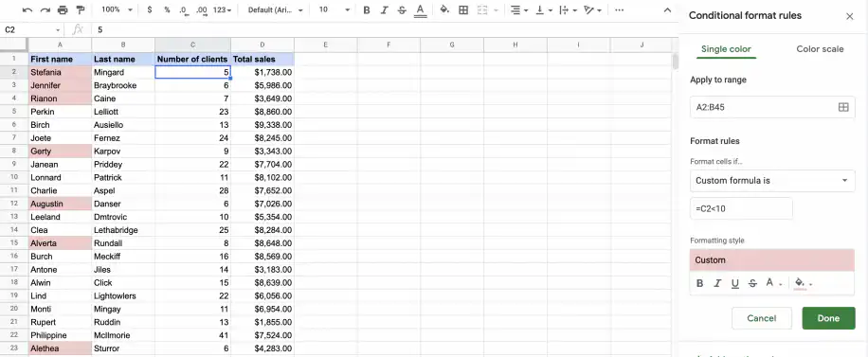
Task: Switch to Single color tab
Action: pyautogui.click(x=726, y=48)
